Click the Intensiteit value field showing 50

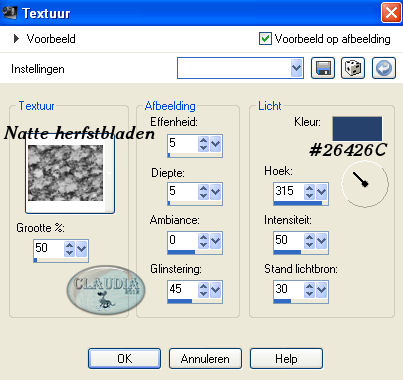click(289, 240)
